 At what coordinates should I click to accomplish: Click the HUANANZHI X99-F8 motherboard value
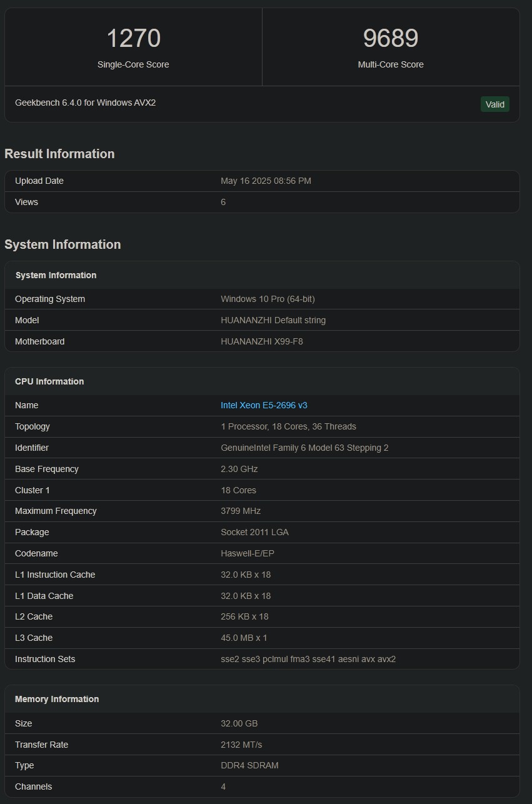click(261, 341)
